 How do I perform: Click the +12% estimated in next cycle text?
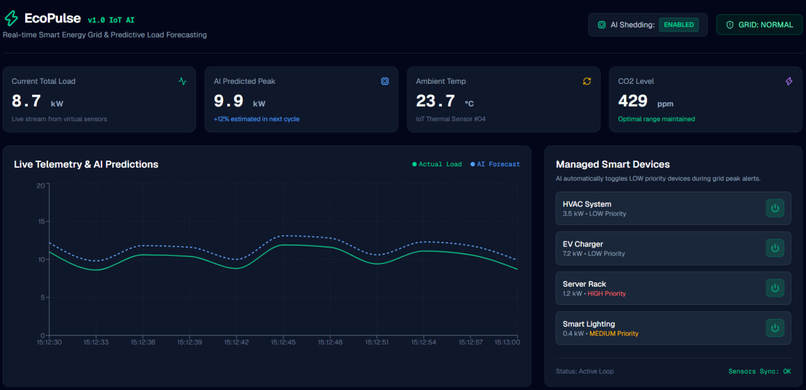pos(257,119)
